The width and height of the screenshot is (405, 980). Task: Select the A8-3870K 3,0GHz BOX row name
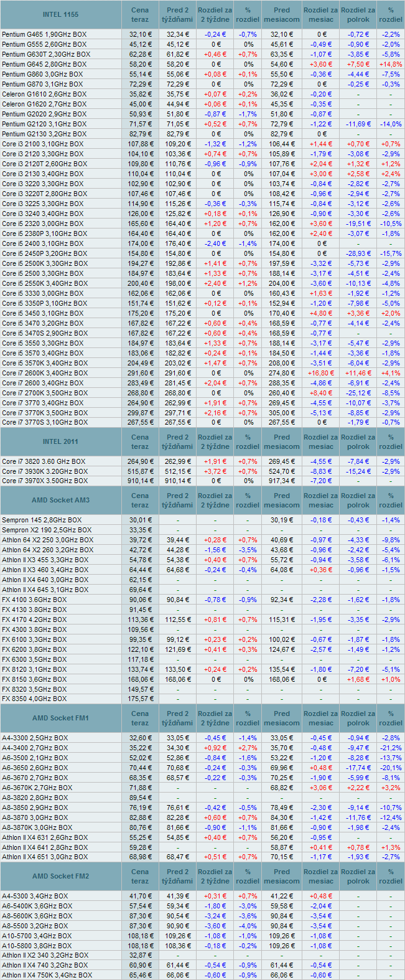37,827
